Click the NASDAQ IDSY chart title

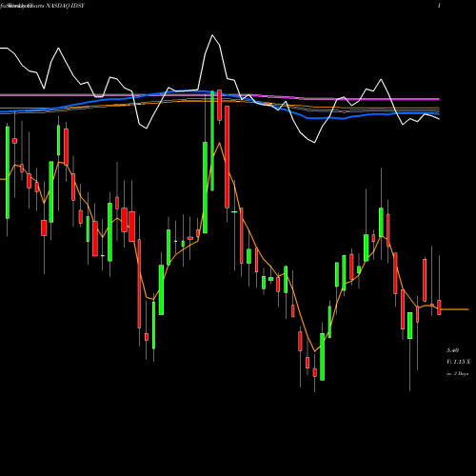pos(65,6)
